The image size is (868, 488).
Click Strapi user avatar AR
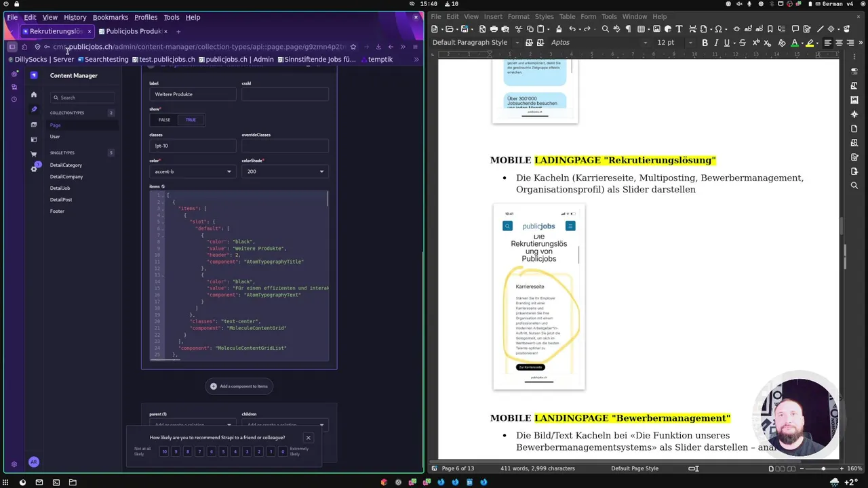(33, 462)
